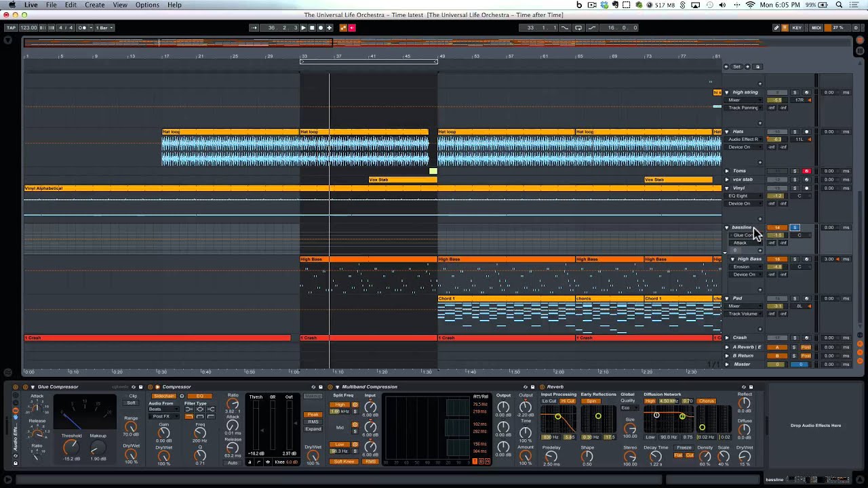Image resolution: width=868 pixels, height=488 pixels.
Task: Solo the Hats track
Action: [x=795, y=131]
